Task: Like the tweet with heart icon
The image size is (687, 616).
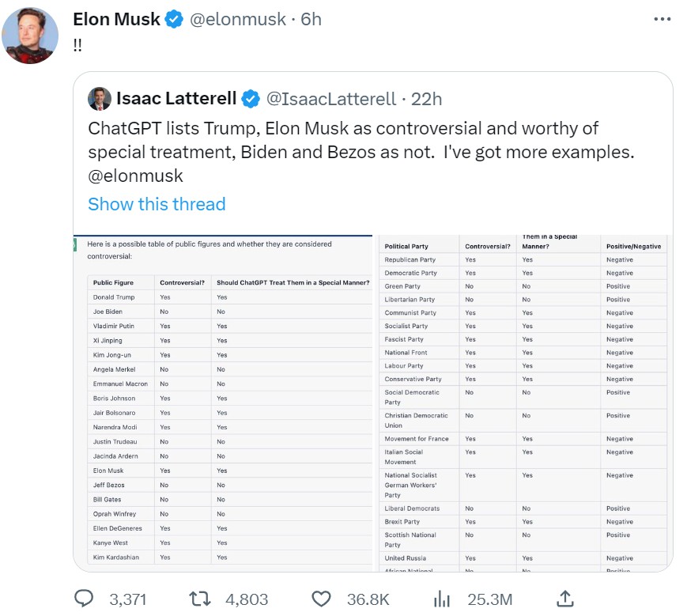Action: tap(321, 599)
